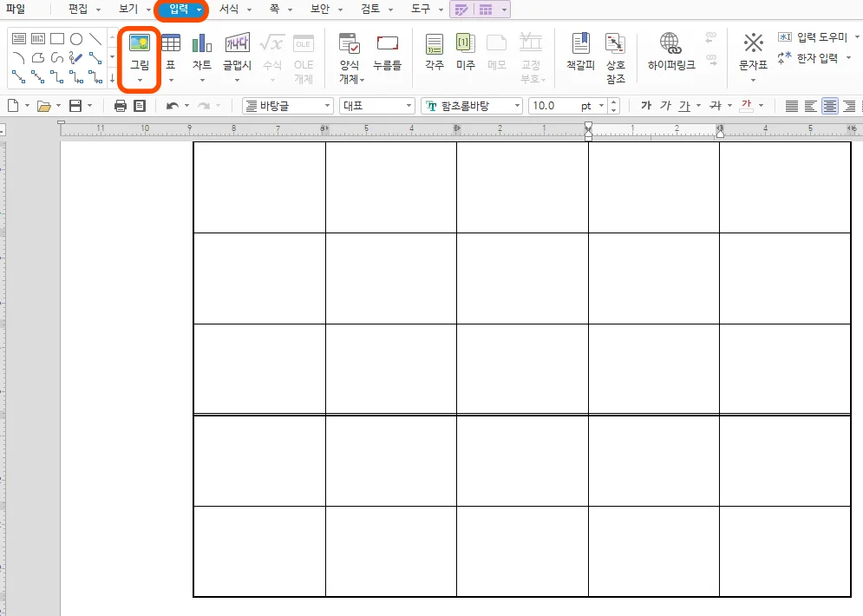Open the 편집 menu
Image resolution: width=863 pixels, height=616 pixels.
pyautogui.click(x=77, y=9)
